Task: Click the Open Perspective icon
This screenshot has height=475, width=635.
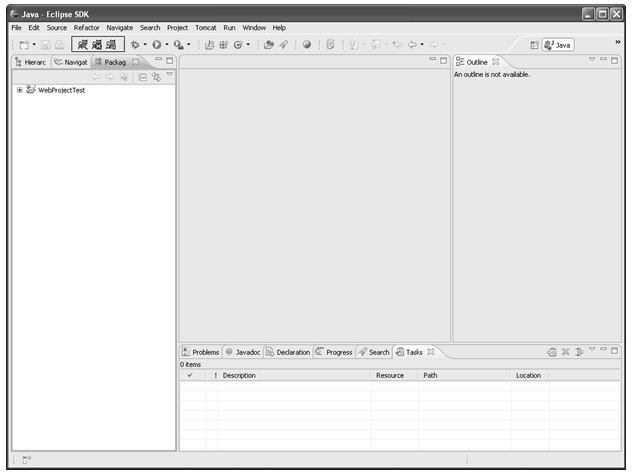Action: coord(535,45)
